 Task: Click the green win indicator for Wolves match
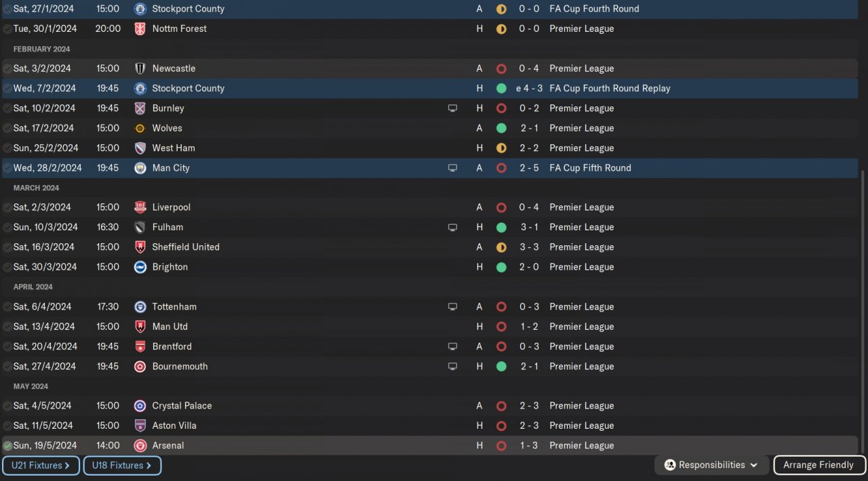(x=501, y=128)
